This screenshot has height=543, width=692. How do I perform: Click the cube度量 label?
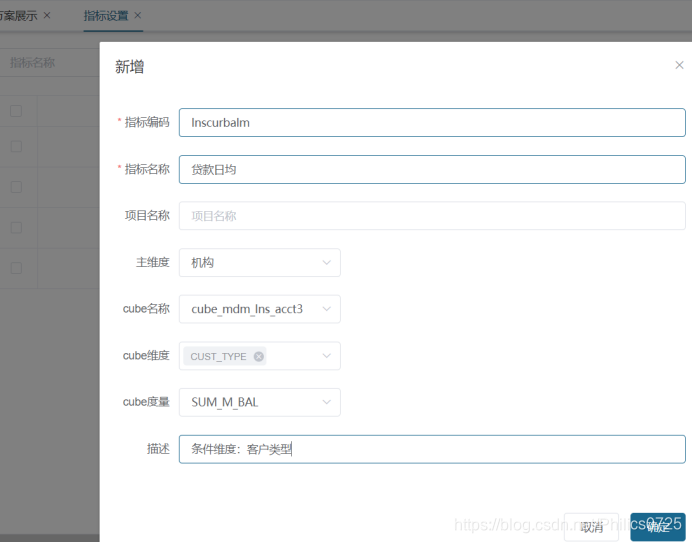tap(146, 402)
